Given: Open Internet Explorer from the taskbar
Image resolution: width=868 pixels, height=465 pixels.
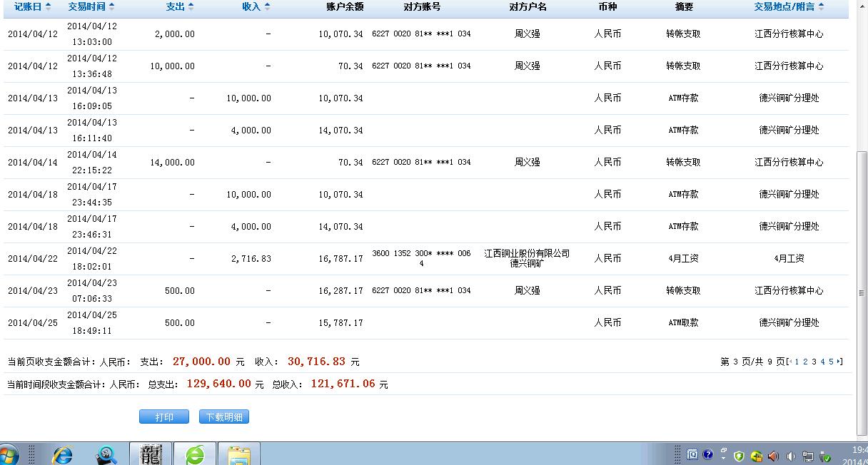Looking at the screenshot, I should point(63,454).
